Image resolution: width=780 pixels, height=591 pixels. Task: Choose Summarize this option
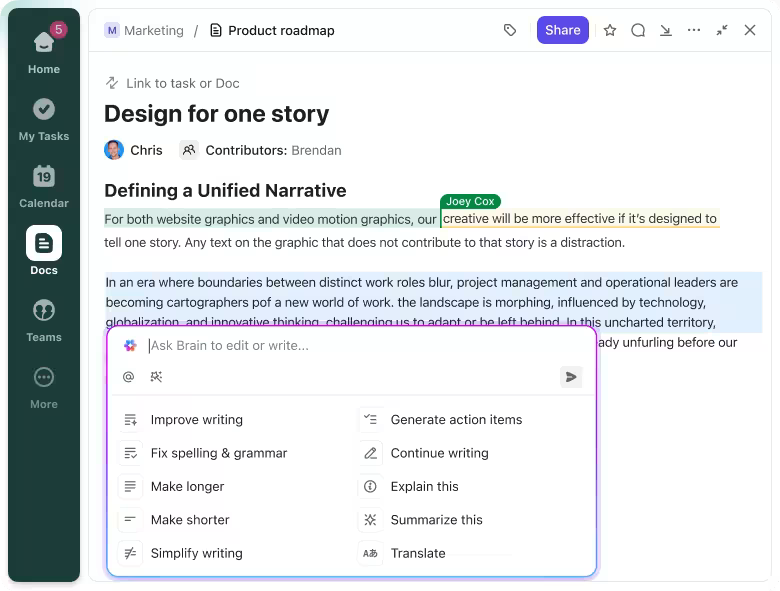(436, 520)
